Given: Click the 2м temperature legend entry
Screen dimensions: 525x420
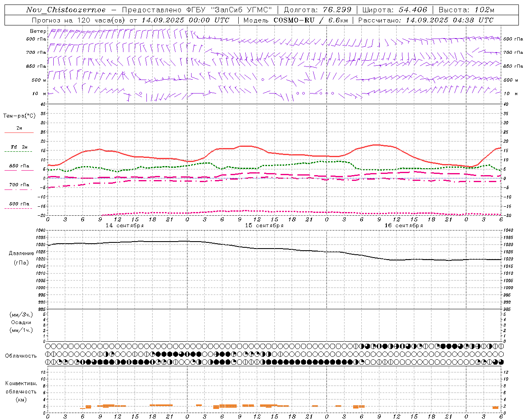Looking at the screenshot, I should click(19, 128).
